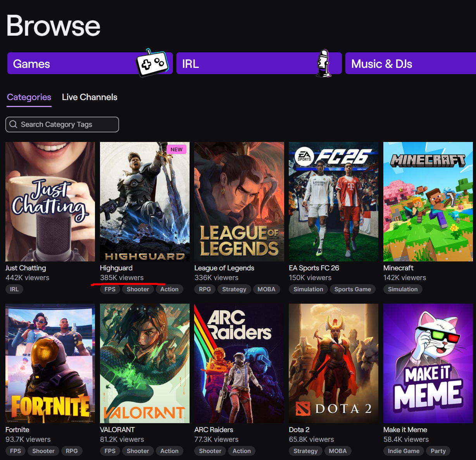This screenshot has height=460, width=476.
Task: Open the Fortnite cover thumbnail
Action: coord(50,363)
